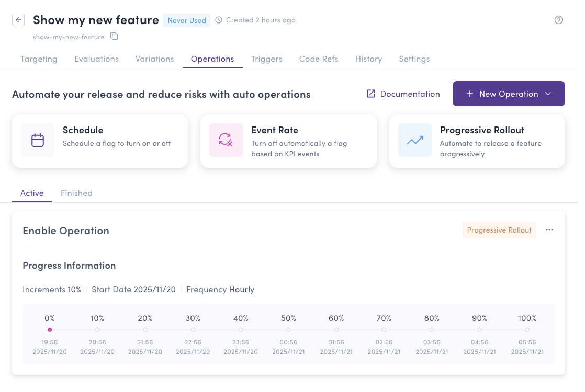Open the Variations tab
Screen dimensions: 585x392
[154, 59]
